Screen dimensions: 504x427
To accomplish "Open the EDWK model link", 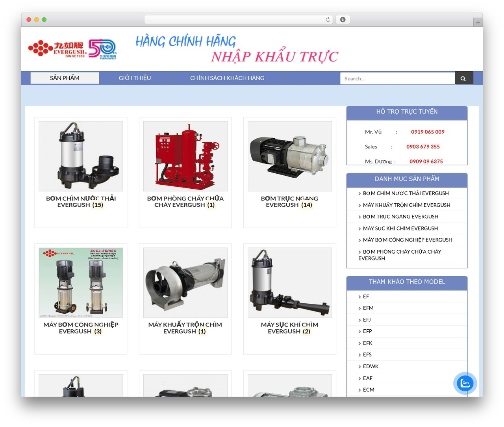I will click(371, 366).
